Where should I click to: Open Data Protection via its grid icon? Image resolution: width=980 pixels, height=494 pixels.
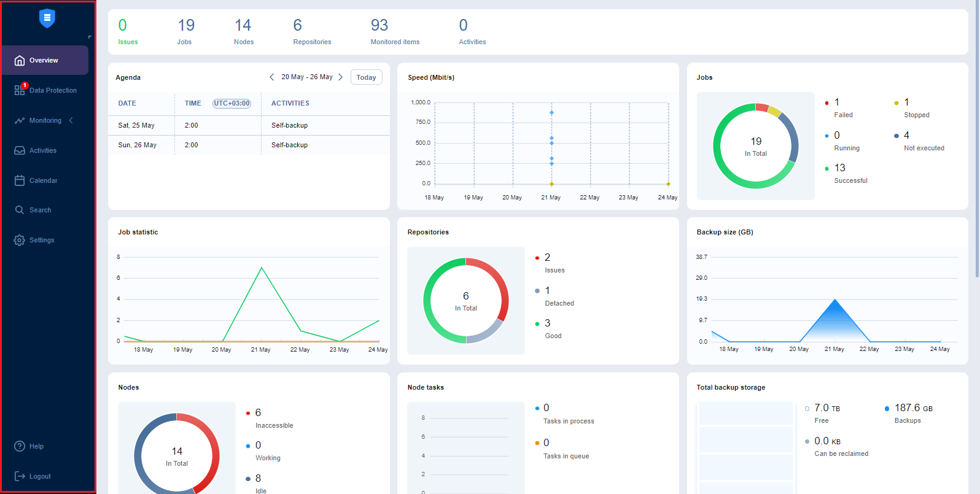(20, 90)
